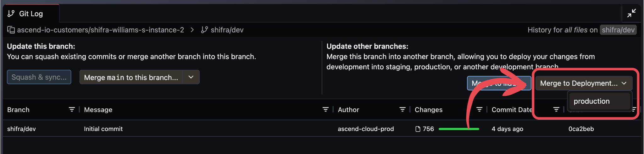
Task: Open the ascend-io-customers repository breadcrumb
Action: click(x=100, y=30)
